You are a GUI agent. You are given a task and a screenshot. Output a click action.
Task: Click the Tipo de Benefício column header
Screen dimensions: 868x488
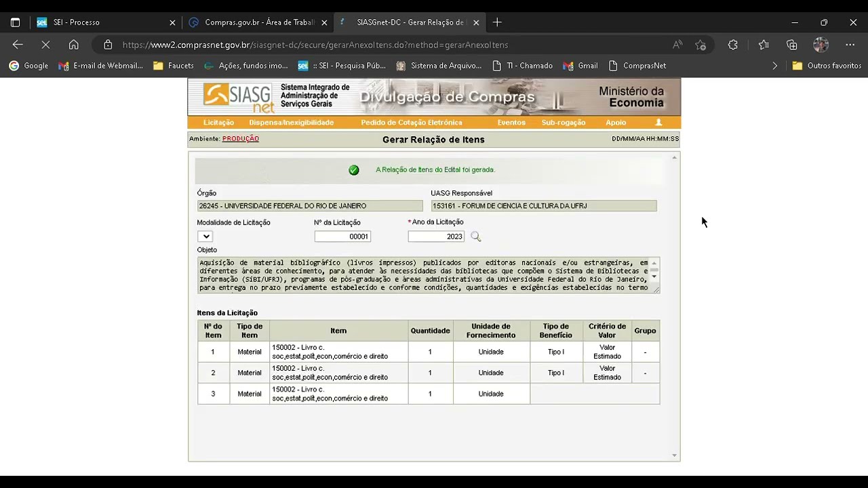point(556,331)
